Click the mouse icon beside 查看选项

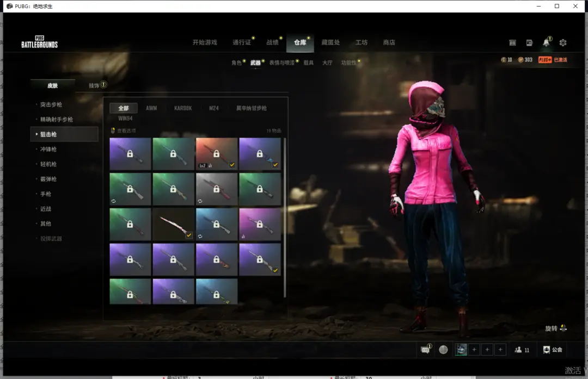point(113,131)
